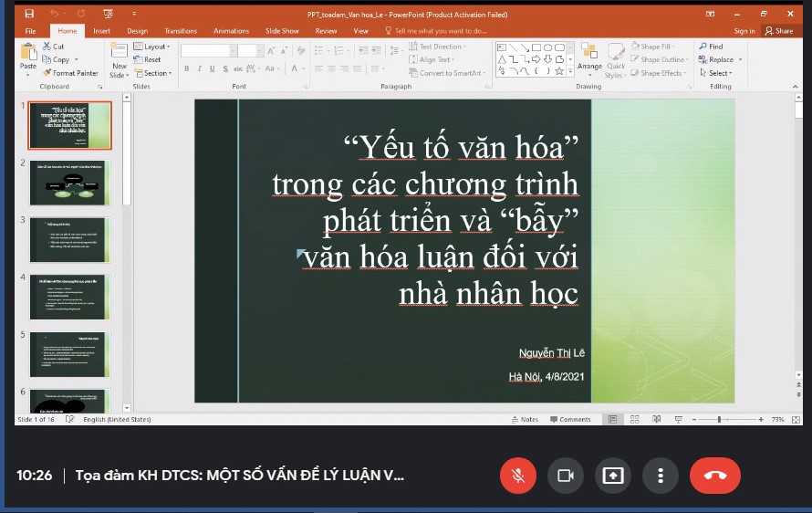Switch to Slide Sorter view in status bar
Image resolution: width=812 pixels, height=513 pixels.
coord(634,420)
